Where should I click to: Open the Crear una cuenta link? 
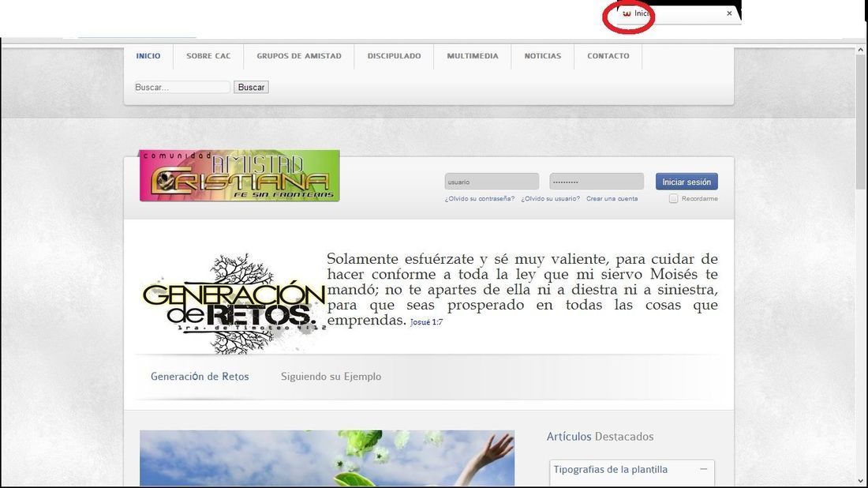612,199
